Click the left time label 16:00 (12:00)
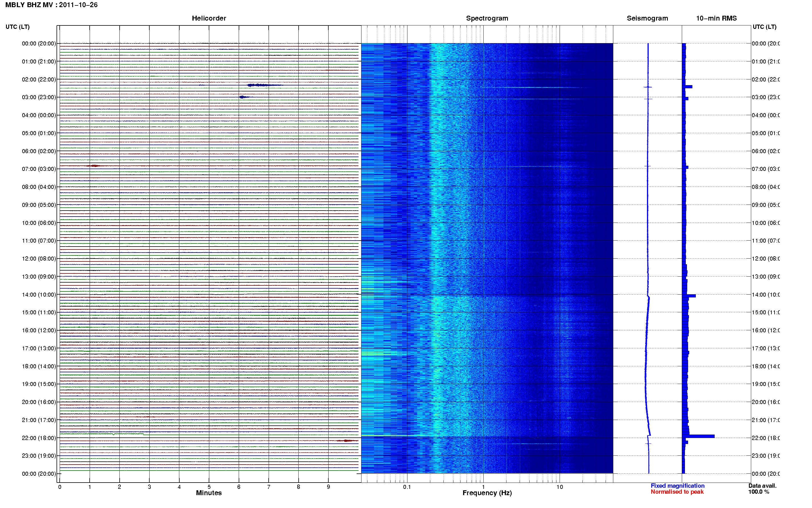The width and height of the screenshot is (812, 508). pos(39,330)
